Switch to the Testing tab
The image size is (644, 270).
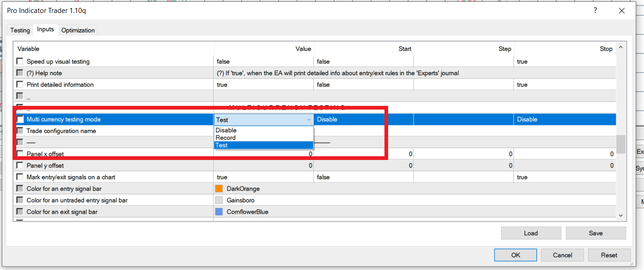[x=20, y=30]
